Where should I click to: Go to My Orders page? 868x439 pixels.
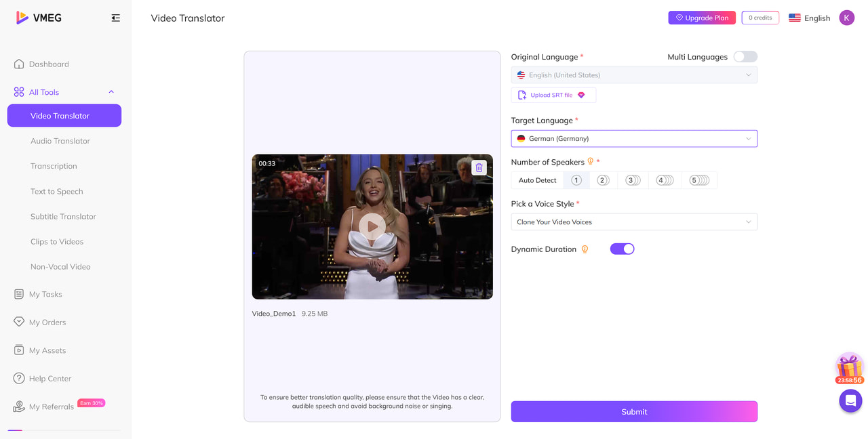tap(47, 322)
